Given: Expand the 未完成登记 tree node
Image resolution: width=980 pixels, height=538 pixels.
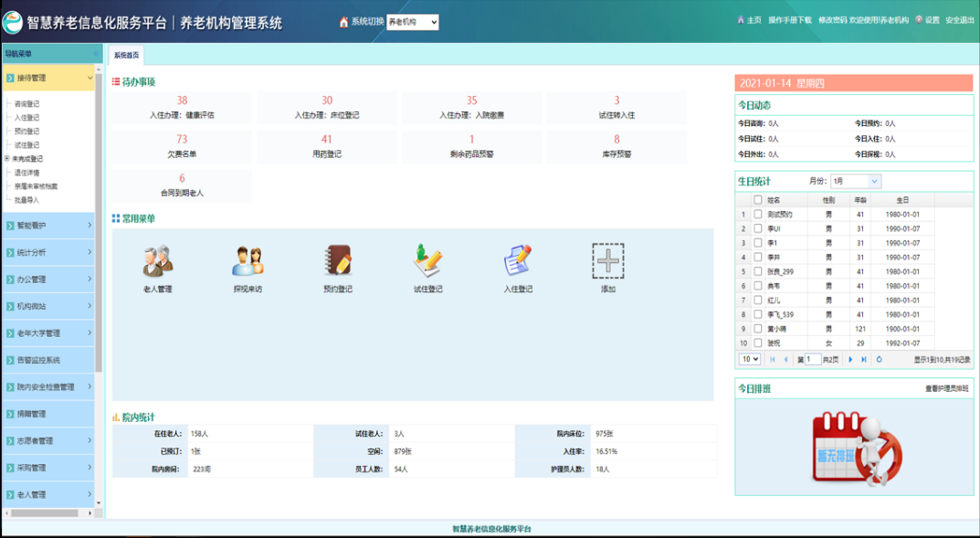Looking at the screenshot, I should [x=7, y=159].
